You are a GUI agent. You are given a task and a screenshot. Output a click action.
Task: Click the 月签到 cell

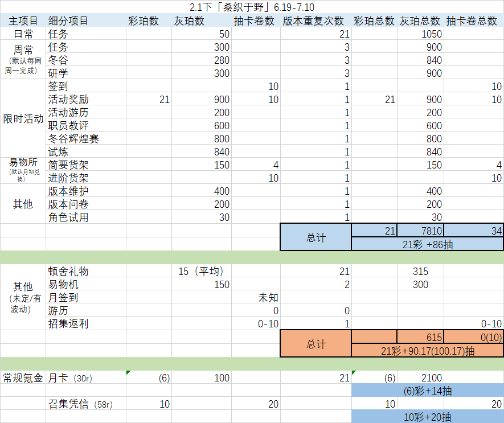click(86, 297)
